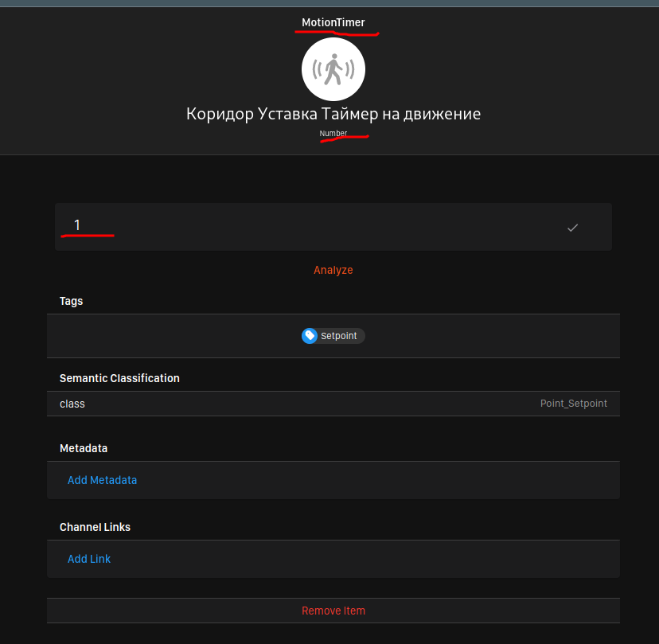
Task: Click the item label Коридор Уставка Таймер на движение
Action: point(333,114)
